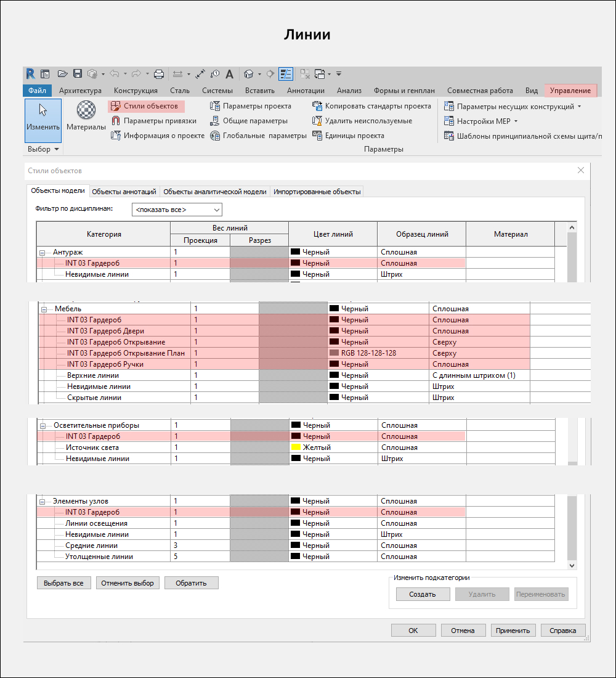
Task: Open Стили объектов in the ribbon
Action: coord(145,106)
